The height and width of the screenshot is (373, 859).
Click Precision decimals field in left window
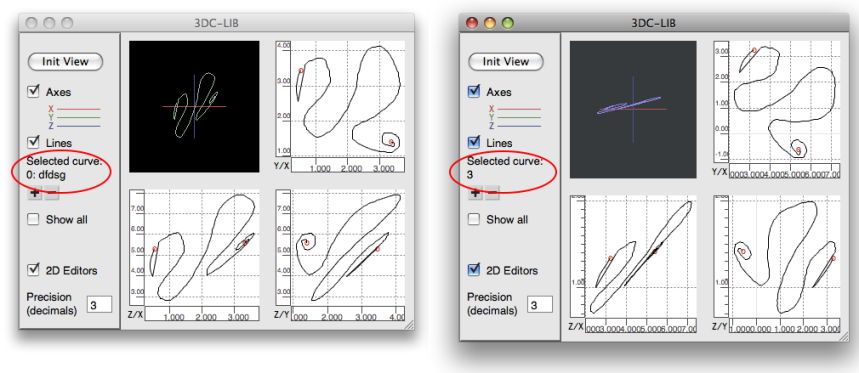pos(99,305)
